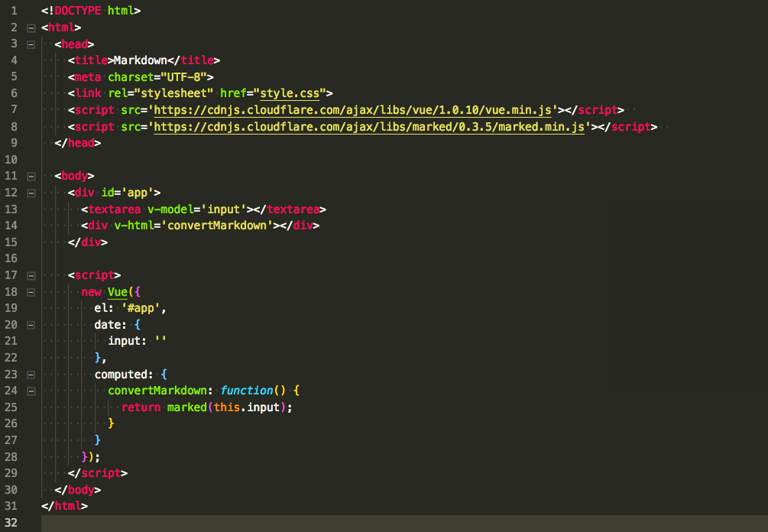Click the convertMarkdown method name on line 24
The height and width of the screenshot is (532, 768).
[157, 391]
